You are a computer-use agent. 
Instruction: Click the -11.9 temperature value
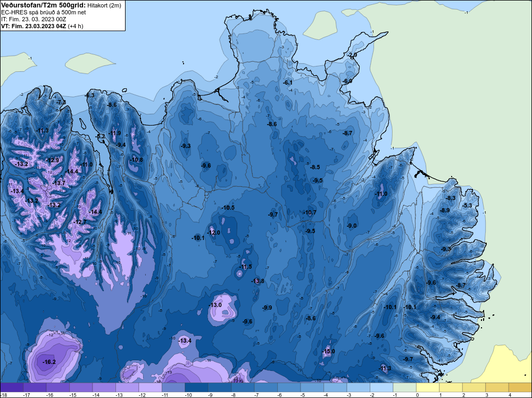[115, 133]
